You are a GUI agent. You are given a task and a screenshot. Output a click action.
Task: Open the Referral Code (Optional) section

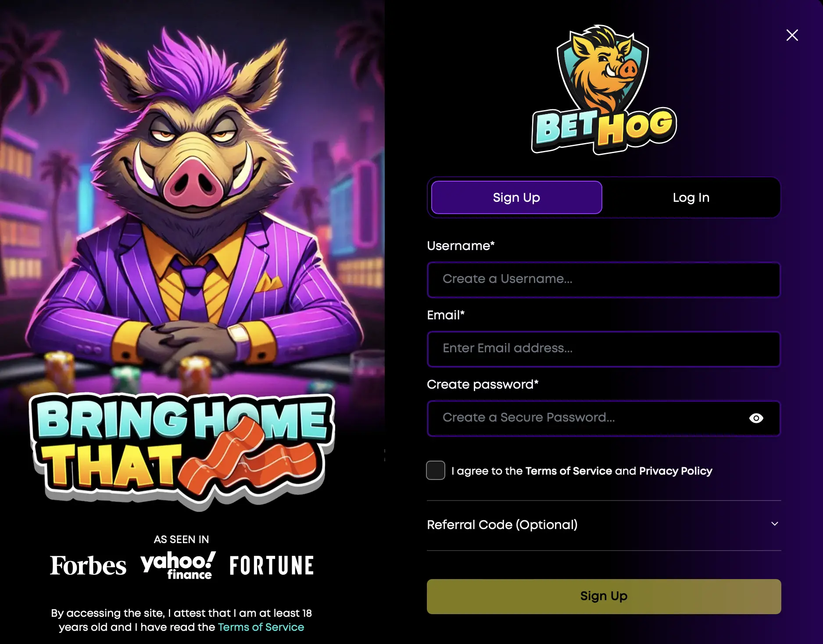pyautogui.click(x=604, y=525)
